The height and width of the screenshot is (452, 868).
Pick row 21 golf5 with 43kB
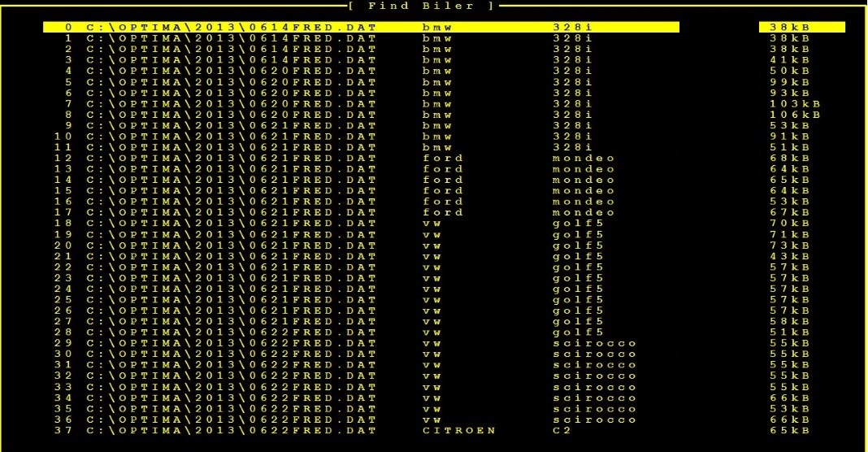click(x=361, y=256)
